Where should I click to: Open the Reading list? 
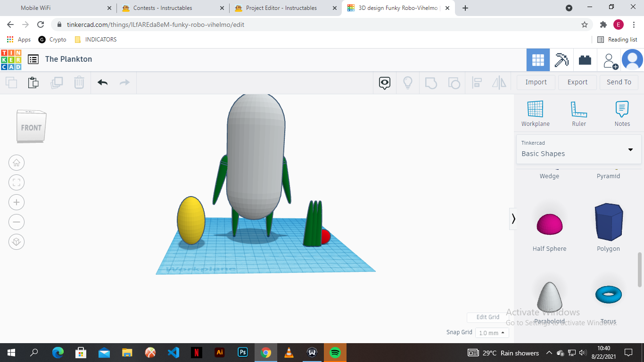pyautogui.click(x=617, y=40)
